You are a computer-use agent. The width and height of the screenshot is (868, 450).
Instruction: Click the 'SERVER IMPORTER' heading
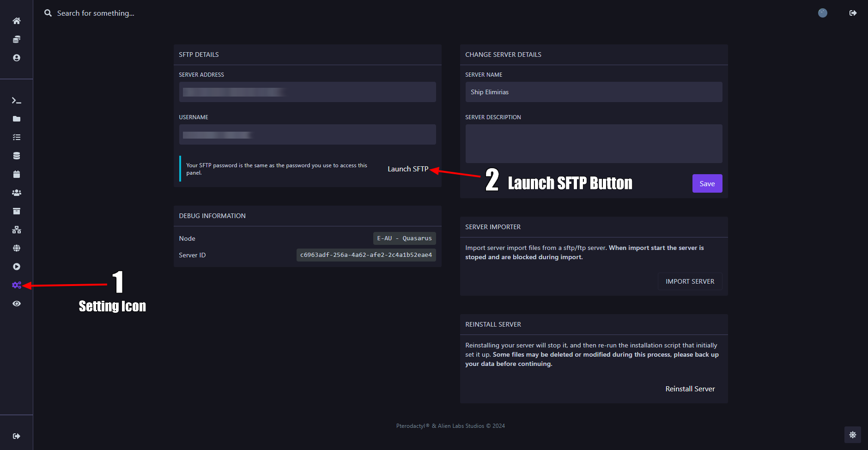click(493, 227)
